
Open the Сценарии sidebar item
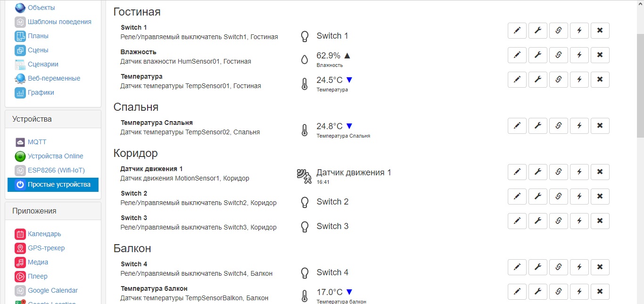[x=43, y=64]
